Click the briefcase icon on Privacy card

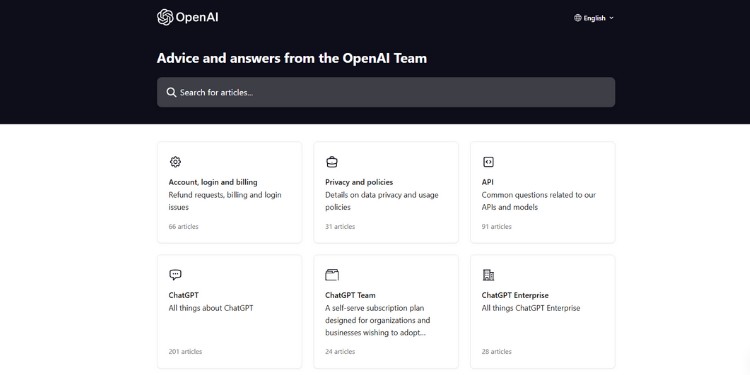point(331,162)
